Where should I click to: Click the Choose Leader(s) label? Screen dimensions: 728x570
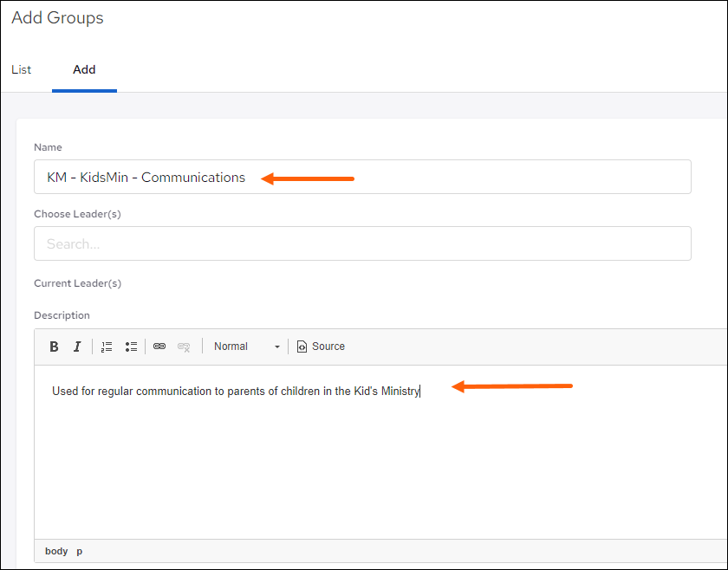[77, 213]
